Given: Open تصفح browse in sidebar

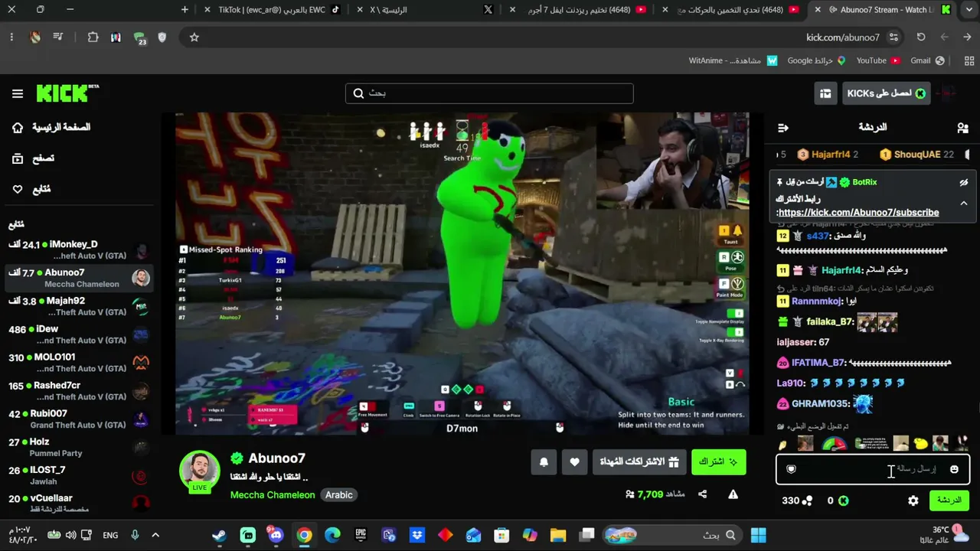Looking at the screenshot, I should click(33, 158).
